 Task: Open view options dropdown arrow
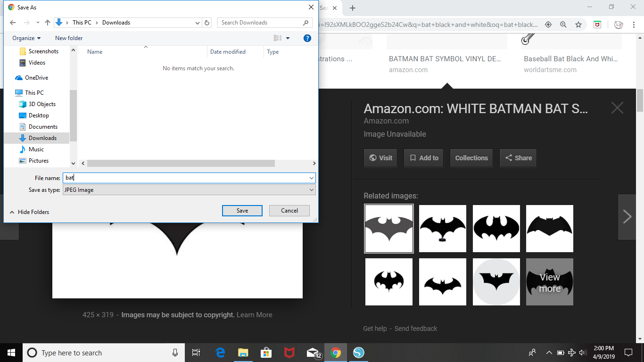tap(288, 38)
